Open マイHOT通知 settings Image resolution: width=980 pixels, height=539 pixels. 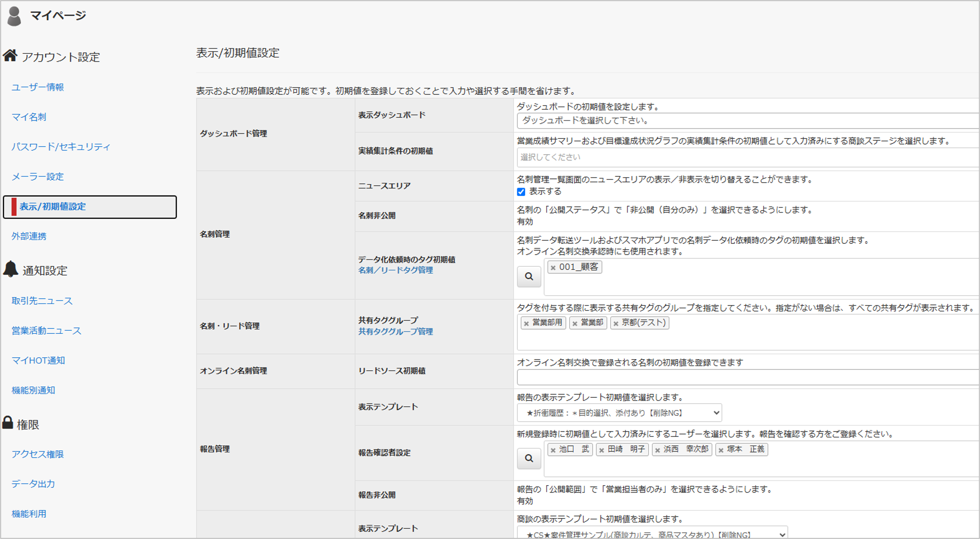[38, 361]
